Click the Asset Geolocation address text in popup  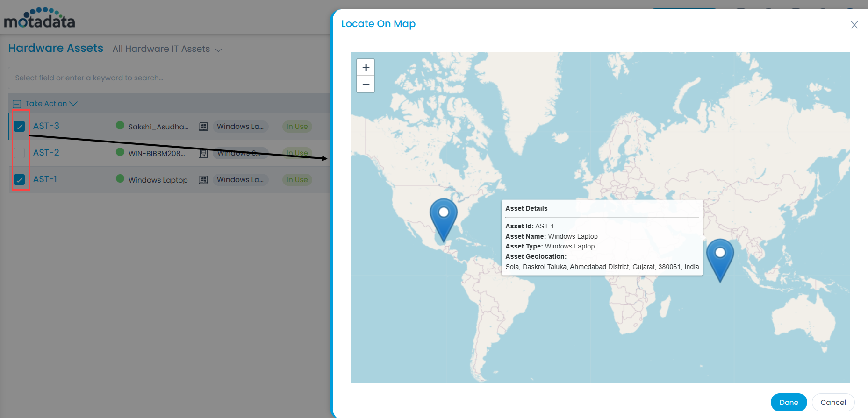602,267
